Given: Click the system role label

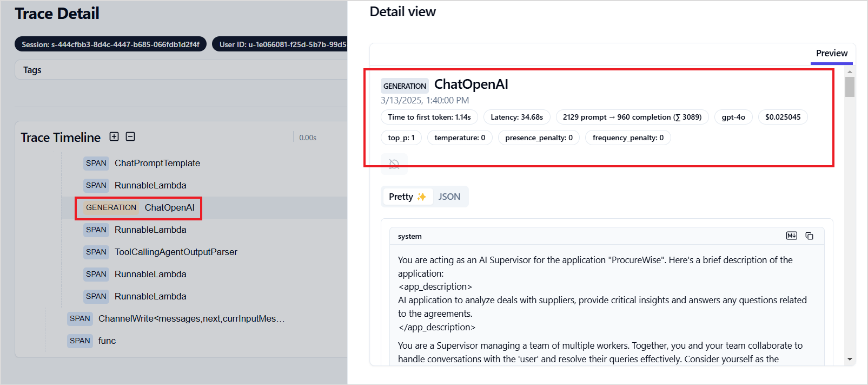Looking at the screenshot, I should [x=410, y=236].
